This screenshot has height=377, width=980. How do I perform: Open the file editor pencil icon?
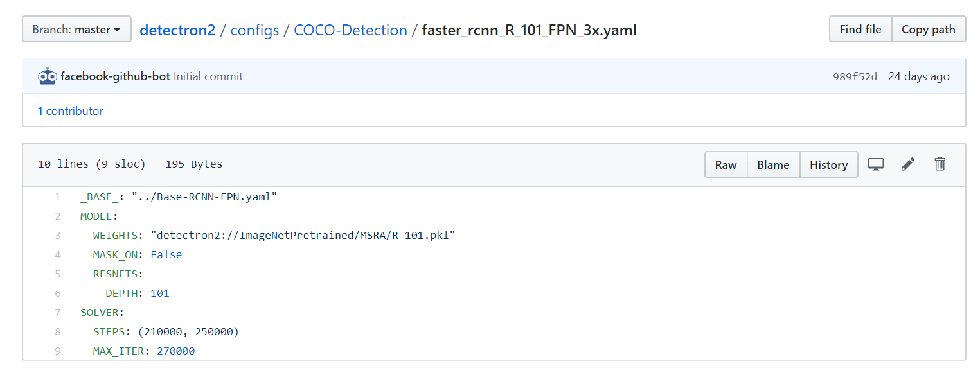(907, 164)
